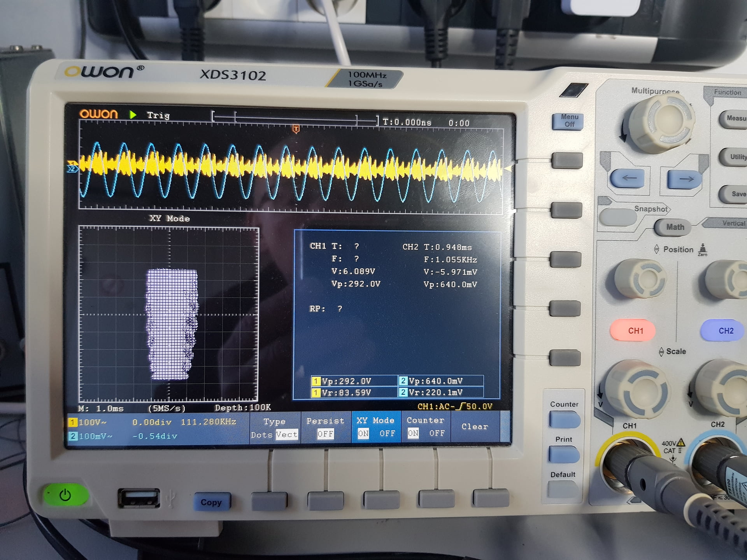Screen dimensions: 747x560
Task: Click the -0.54div CH2 offset readout
Action: 155,436
